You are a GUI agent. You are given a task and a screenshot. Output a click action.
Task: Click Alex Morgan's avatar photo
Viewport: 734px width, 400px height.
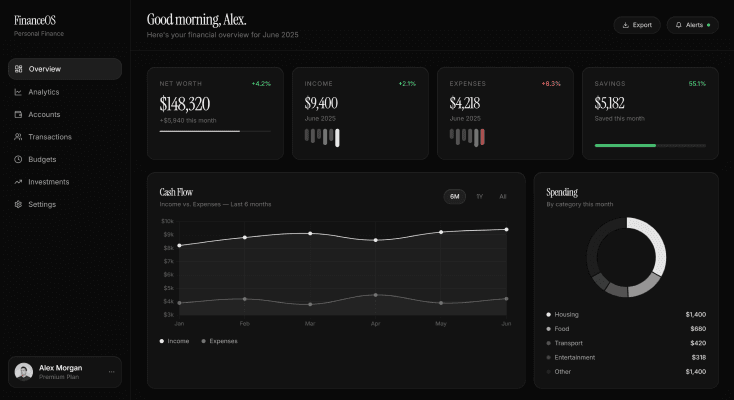tap(24, 372)
